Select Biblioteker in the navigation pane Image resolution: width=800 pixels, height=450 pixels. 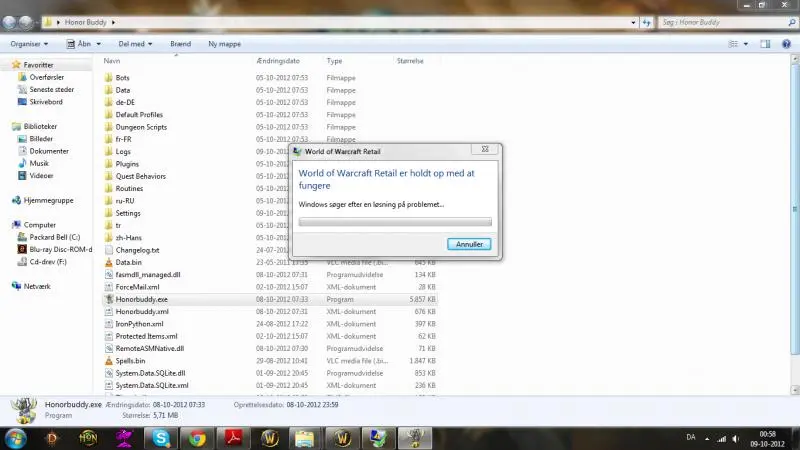[x=40, y=126]
